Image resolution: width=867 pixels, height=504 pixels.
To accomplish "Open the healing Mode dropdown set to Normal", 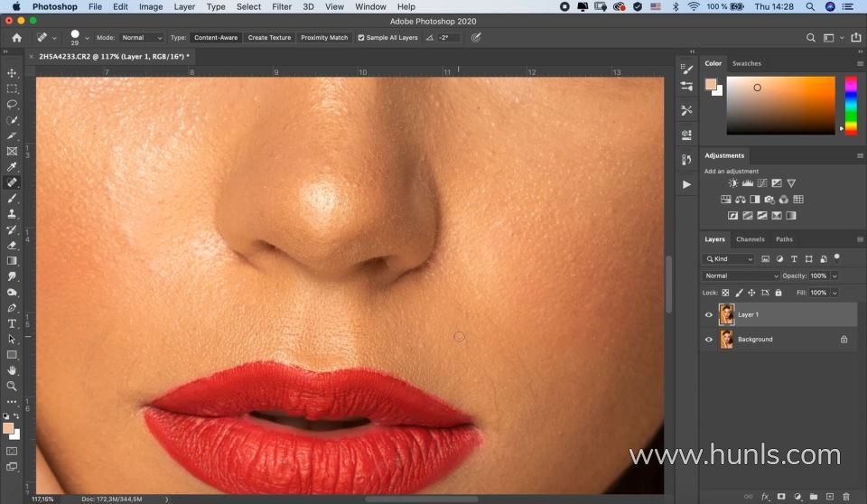I will (142, 38).
